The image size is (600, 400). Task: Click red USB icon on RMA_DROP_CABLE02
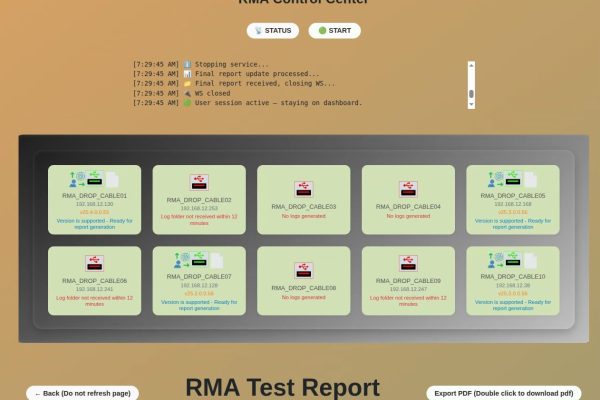click(x=199, y=183)
